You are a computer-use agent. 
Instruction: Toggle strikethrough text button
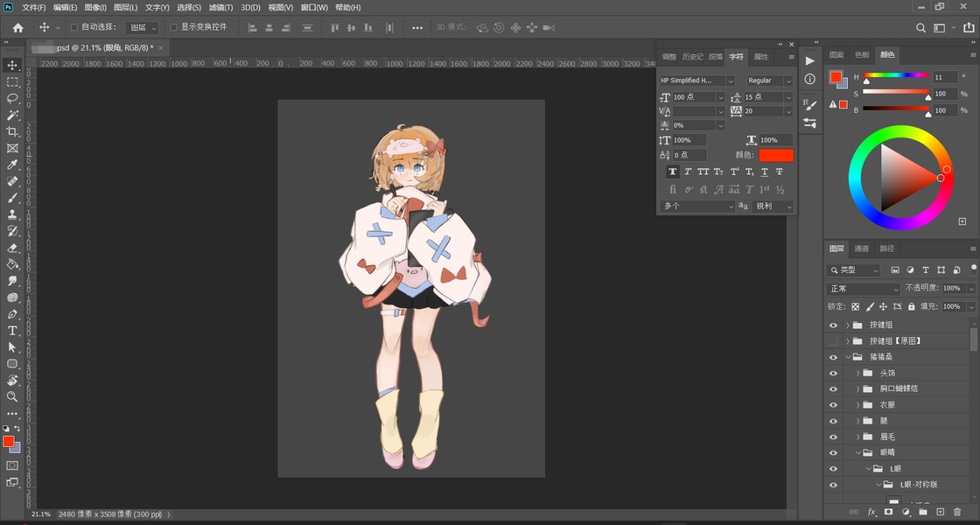coord(780,171)
